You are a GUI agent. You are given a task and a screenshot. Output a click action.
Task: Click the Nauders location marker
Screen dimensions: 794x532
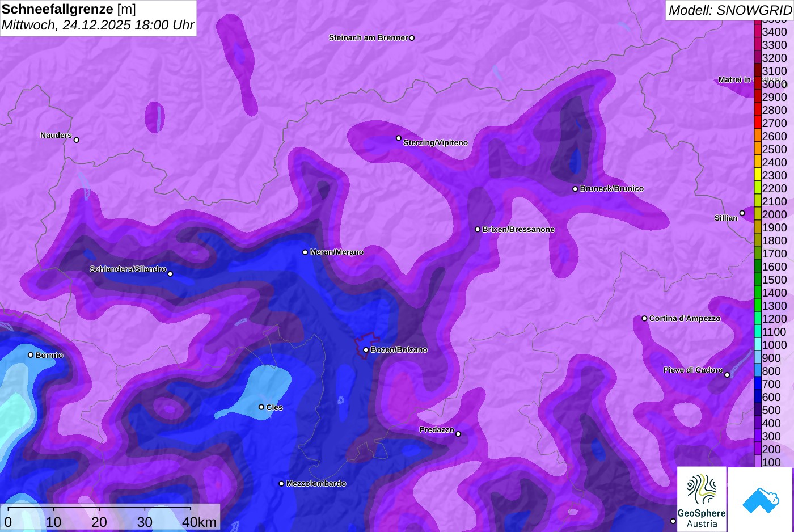click(77, 140)
